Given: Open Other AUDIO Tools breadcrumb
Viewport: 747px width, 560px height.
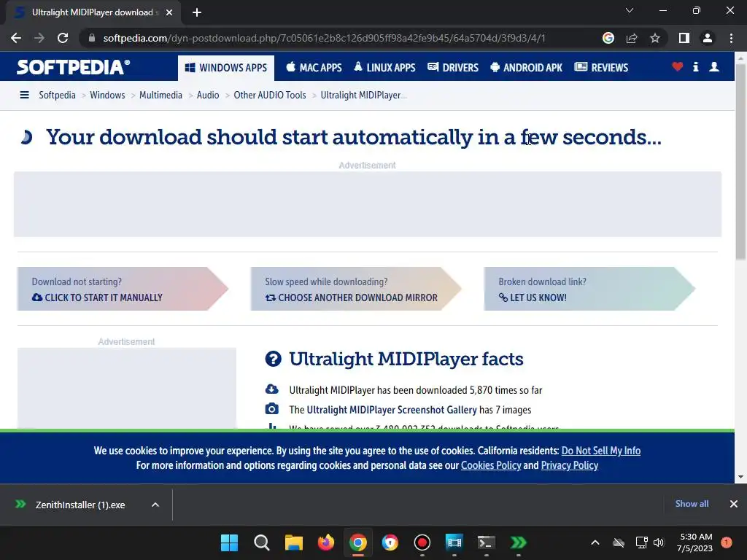Looking at the screenshot, I should point(270,96).
